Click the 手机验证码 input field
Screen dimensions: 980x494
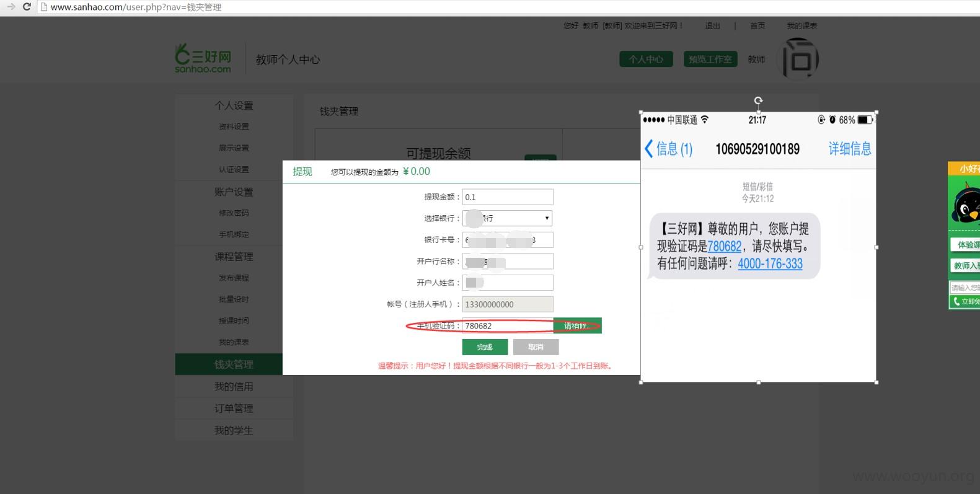(508, 326)
